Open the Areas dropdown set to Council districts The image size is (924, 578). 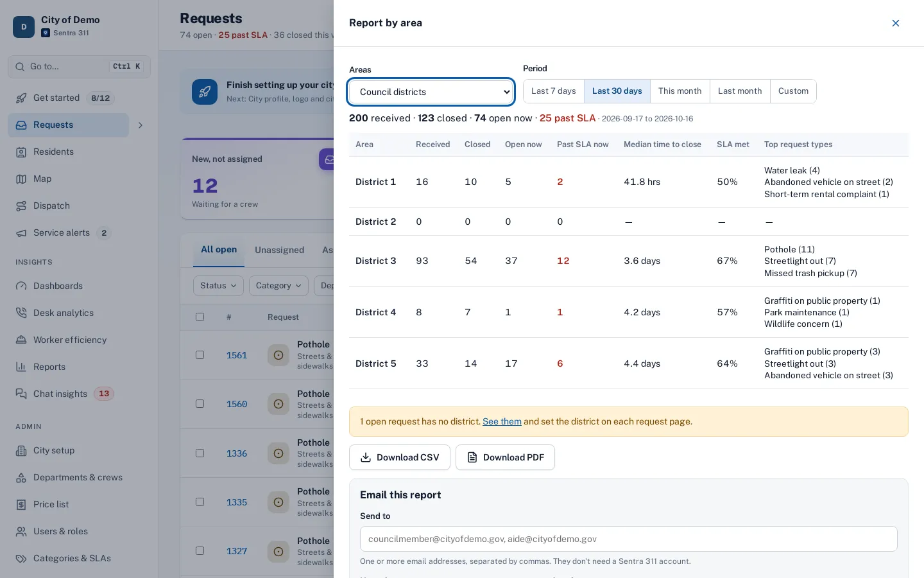point(431,92)
